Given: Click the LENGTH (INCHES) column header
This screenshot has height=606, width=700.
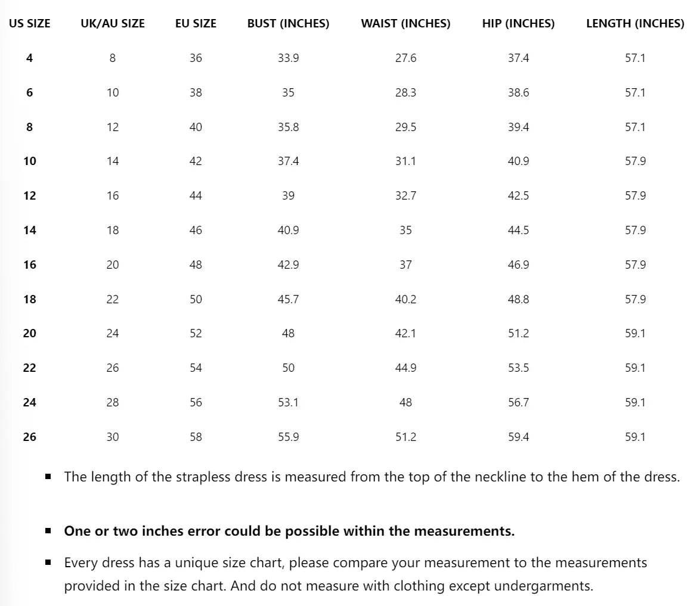Looking at the screenshot, I should tap(635, 24).
